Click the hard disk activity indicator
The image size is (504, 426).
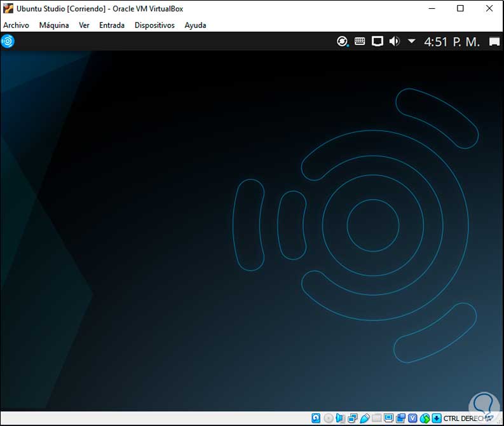[x=316, y=418]
